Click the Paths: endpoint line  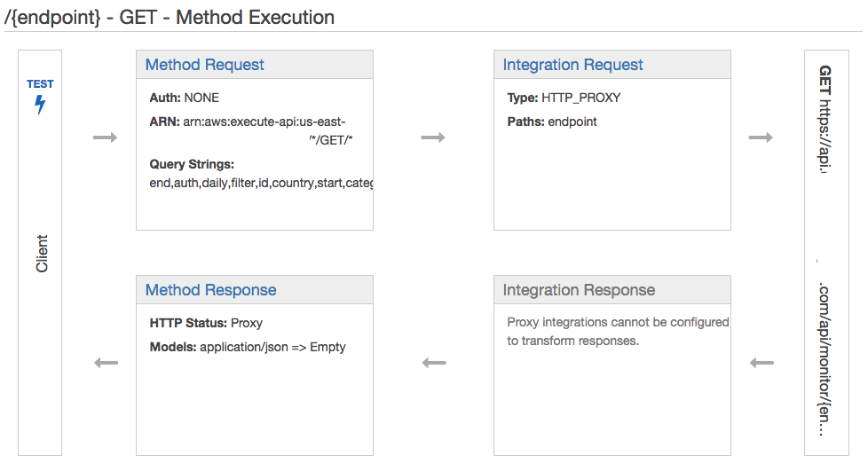coord(552,122)
